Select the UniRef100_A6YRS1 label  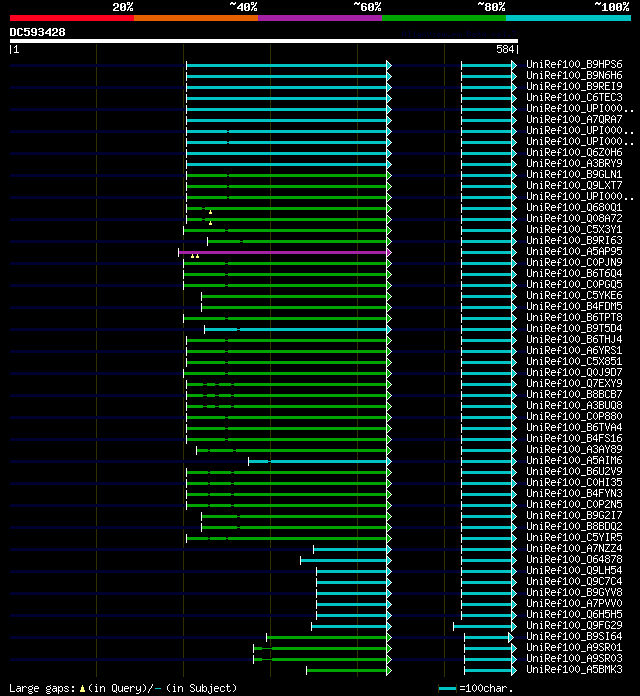point(574,351)
